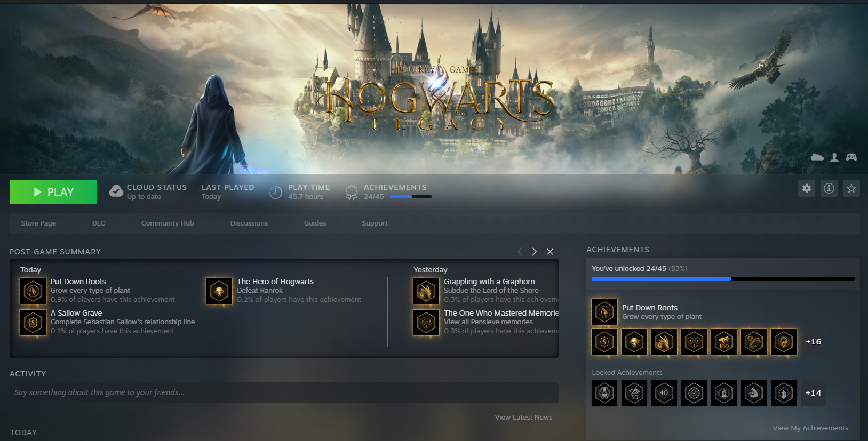Select The One Who Mastered Memories icon
The image size is (868, 441).
coord(426,323)
